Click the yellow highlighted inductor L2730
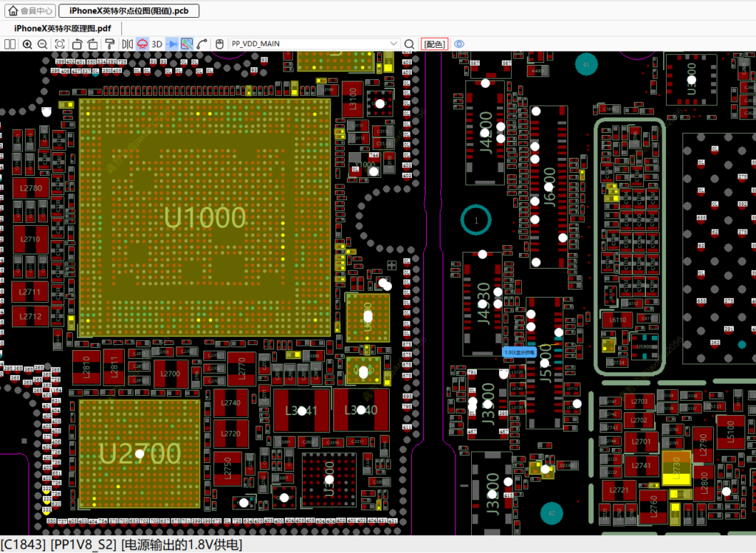Viewport: 756px width, 553px height. [x=676, y=467]
